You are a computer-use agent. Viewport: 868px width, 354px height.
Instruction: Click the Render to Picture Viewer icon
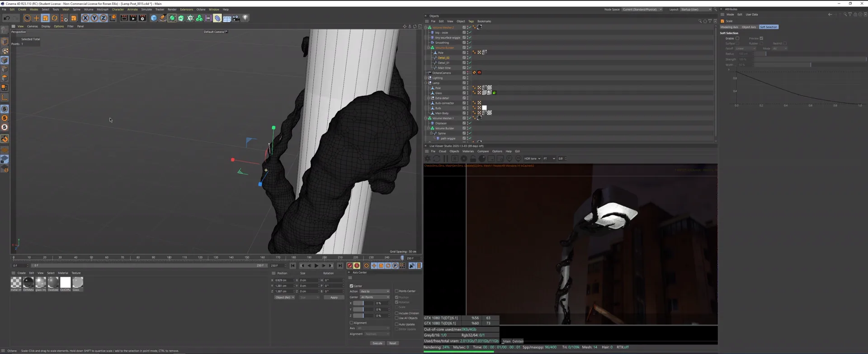pos(133,18)
